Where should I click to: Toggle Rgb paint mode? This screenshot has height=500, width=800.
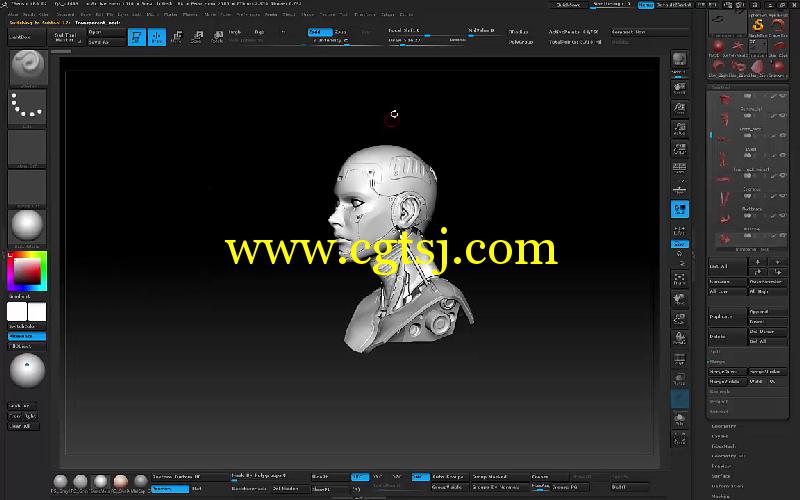coord(259,32)
